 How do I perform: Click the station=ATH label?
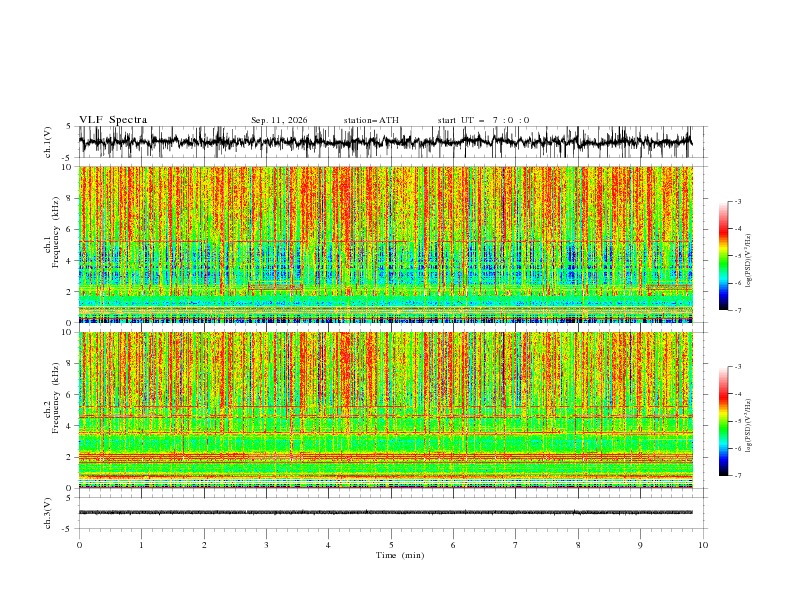(x=371, y=120)
